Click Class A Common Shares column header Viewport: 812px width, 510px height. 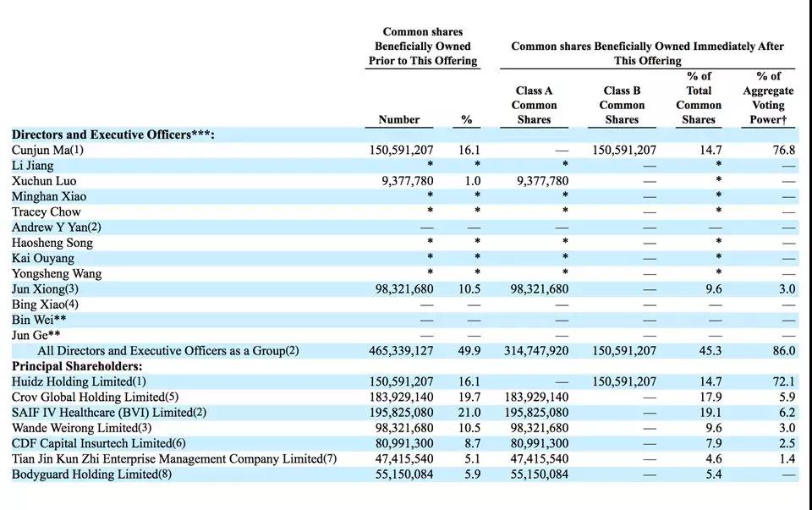(534, 105)
